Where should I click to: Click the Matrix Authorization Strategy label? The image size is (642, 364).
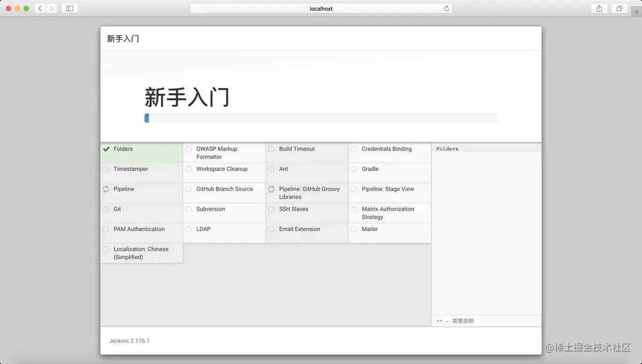[x=388, y=213]
